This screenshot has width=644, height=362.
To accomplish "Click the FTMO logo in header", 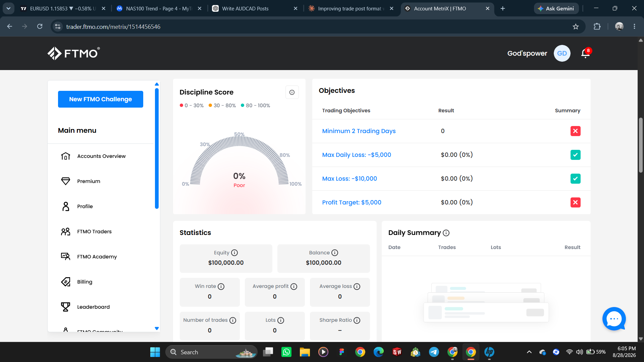I will (x=73, y=53).
